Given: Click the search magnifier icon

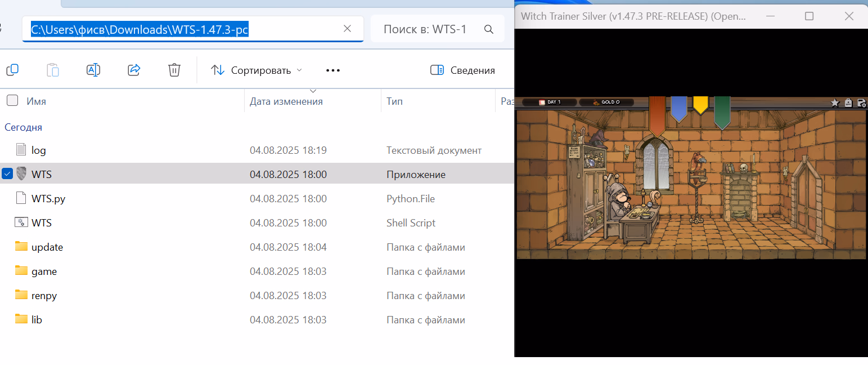Looking at the screenshot, I should click(x=489, y=29).
